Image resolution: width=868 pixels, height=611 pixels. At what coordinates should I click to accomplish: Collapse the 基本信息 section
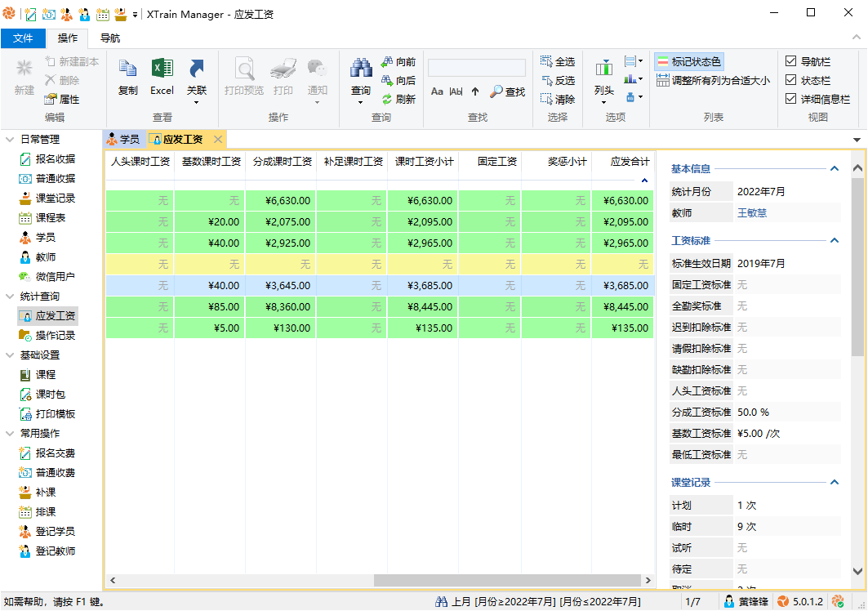point(835,168)
